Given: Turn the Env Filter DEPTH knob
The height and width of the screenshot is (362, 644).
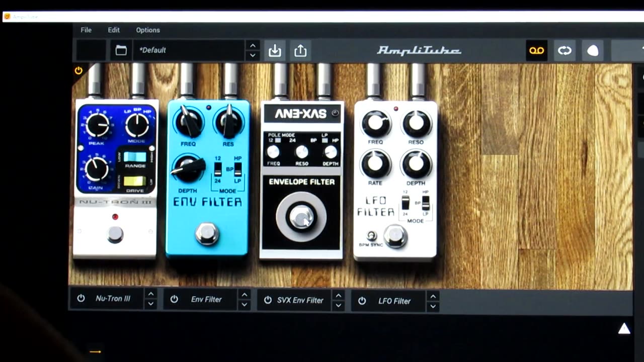Looking at the screenshot, I should [188, 168].
